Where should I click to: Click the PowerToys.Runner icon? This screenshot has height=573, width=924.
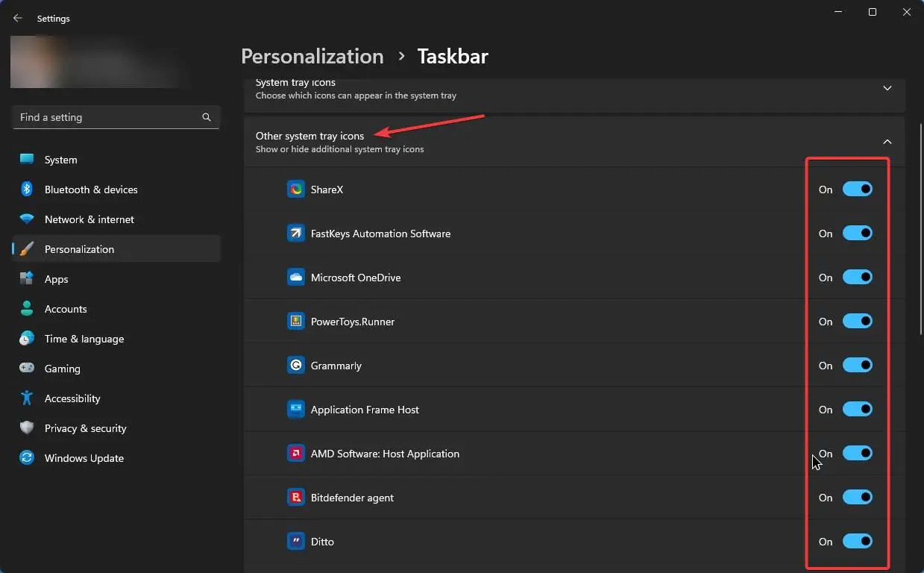click(295, 321)
